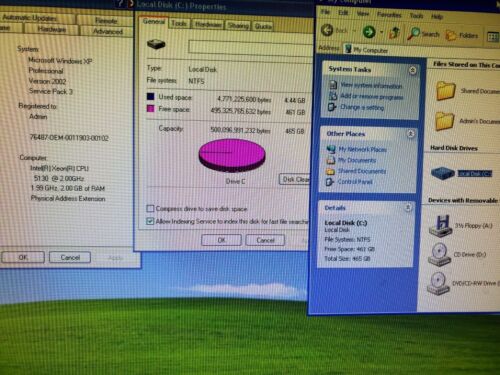
Task: Open the Forward button history dropdown
Action: pos(382,33)
